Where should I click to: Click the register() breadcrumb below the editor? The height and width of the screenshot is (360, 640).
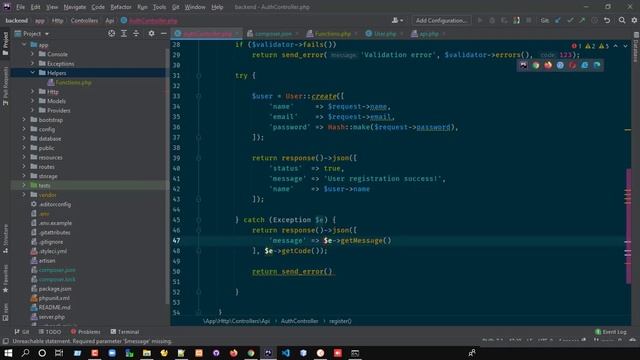pyautogui.click(x=340, y=321)
